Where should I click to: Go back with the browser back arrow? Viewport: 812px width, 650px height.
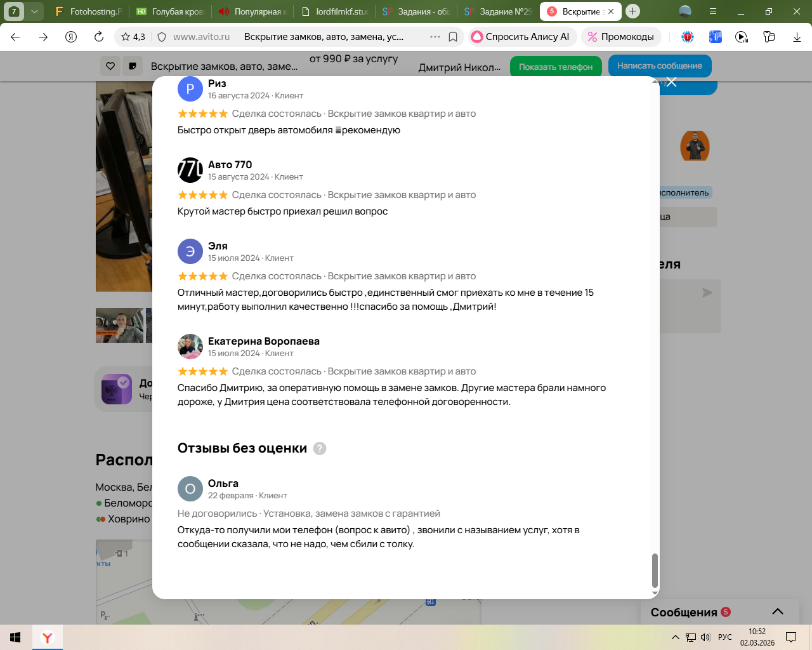point(15,37)
